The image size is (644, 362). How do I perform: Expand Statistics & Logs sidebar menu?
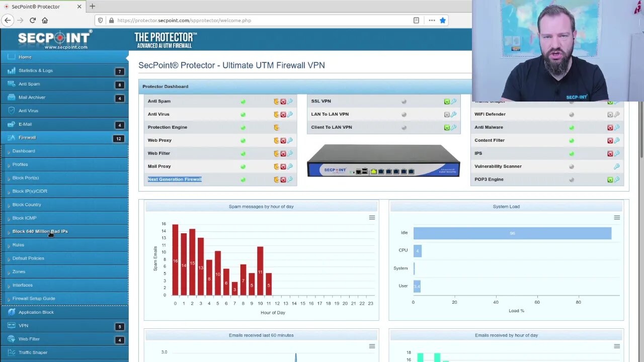64,70
